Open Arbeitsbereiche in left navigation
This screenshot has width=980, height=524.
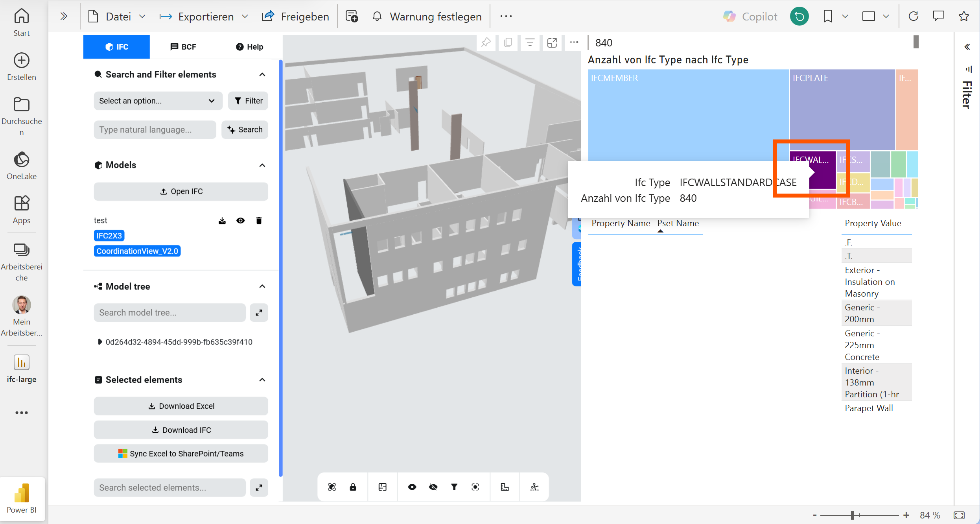coord(22,262)
